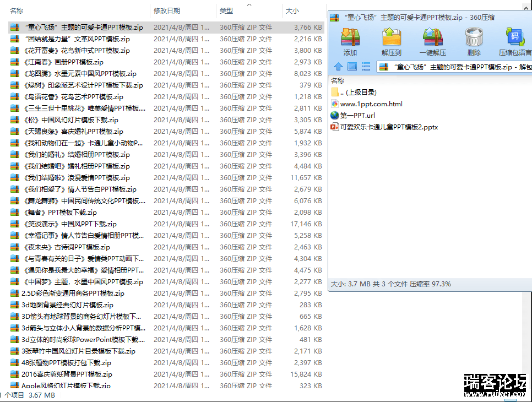Open the .. (上级目录) parent folder
Image resolution: width=532 pixels, height=402 pixels.
(x=358, y=93)
